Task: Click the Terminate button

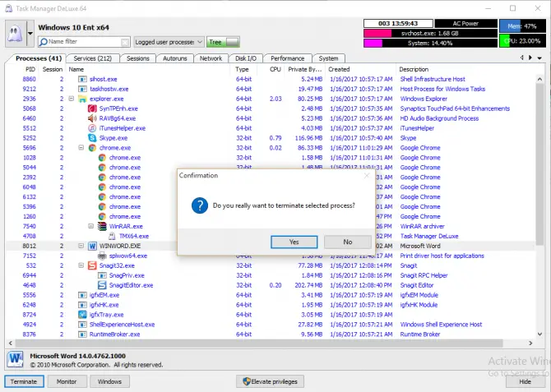Action: (24, 381)
